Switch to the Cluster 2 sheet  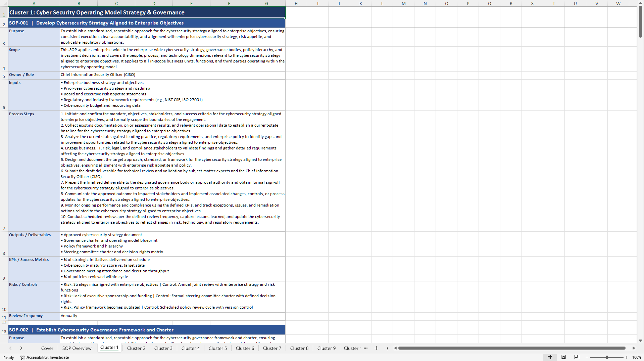136,348
